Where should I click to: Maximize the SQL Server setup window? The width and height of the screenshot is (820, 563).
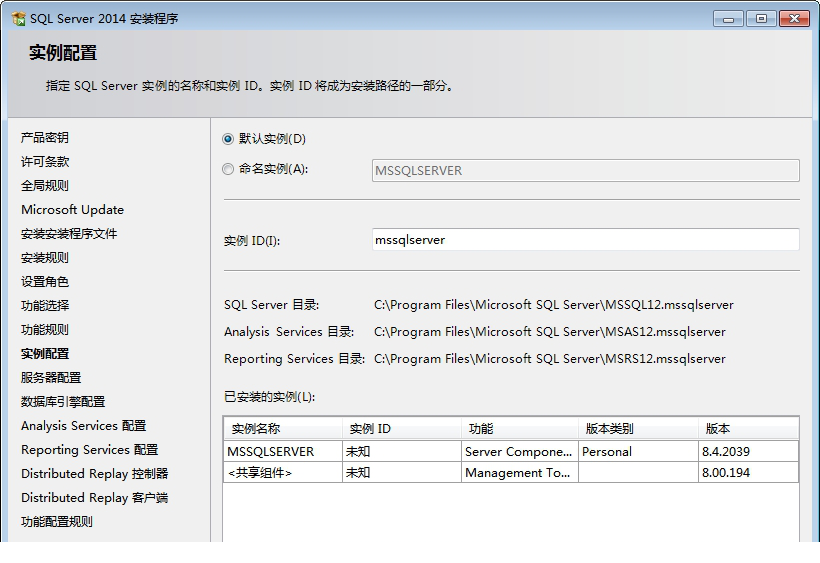pyautogui.click(x=761, y=19)
